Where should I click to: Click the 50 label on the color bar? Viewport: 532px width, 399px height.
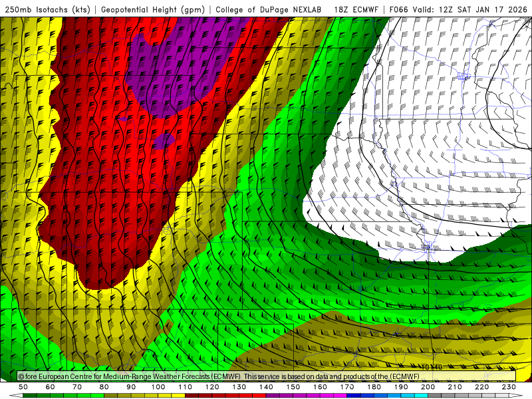click(23, 387)
